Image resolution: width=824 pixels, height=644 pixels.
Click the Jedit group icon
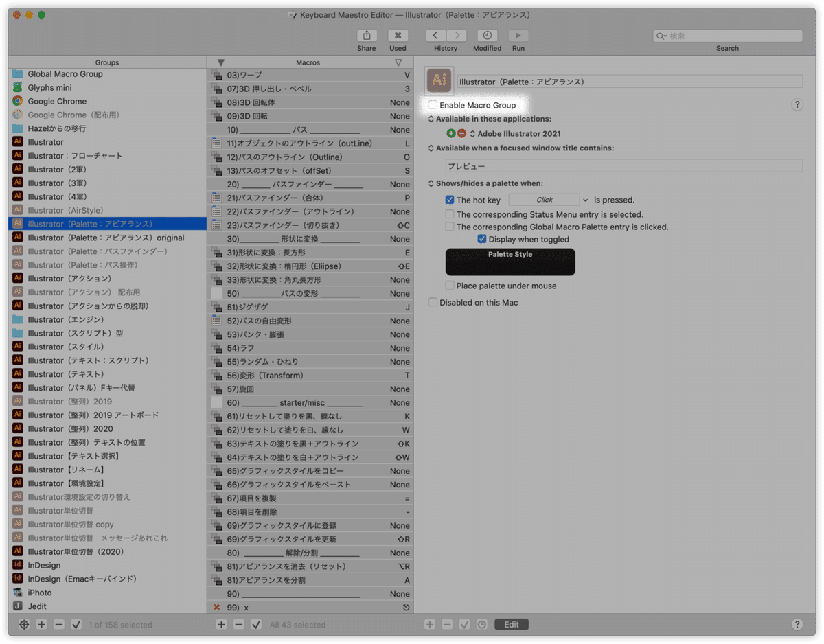coord(17,606)
